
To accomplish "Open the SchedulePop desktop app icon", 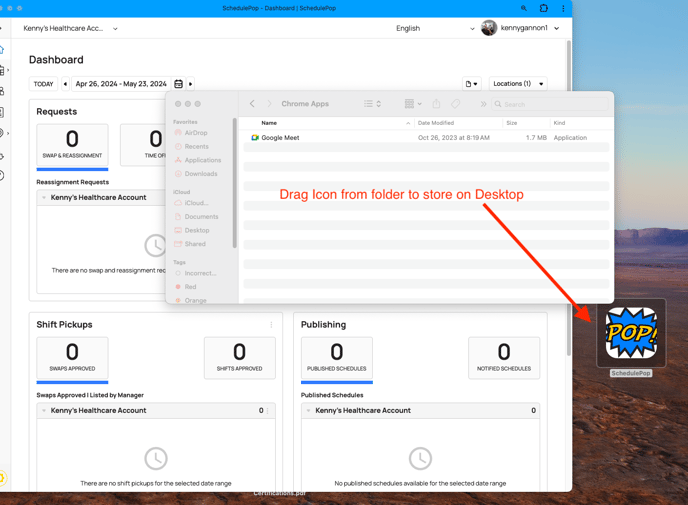I will pyautogui.click(x=631, y=333).
